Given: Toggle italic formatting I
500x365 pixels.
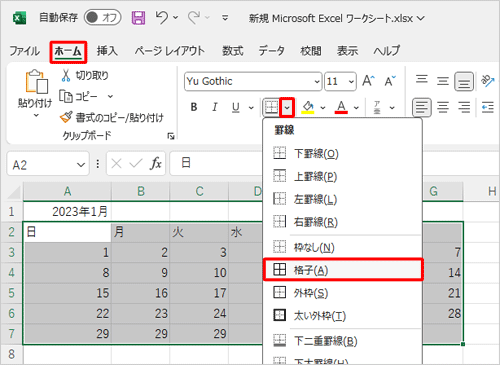Looking at the screenshot, I should pyautogui.click(x=215, y=107).
